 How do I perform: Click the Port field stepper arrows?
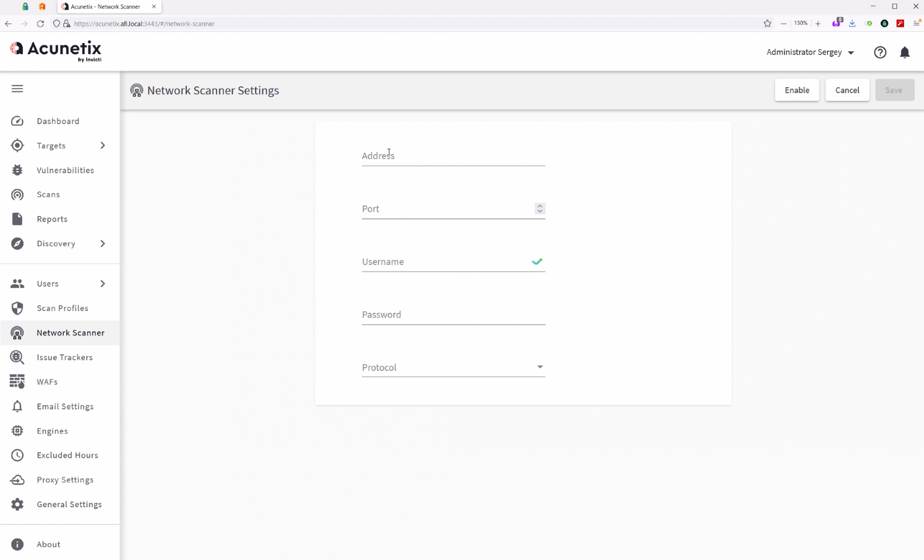tap(540, 208)
